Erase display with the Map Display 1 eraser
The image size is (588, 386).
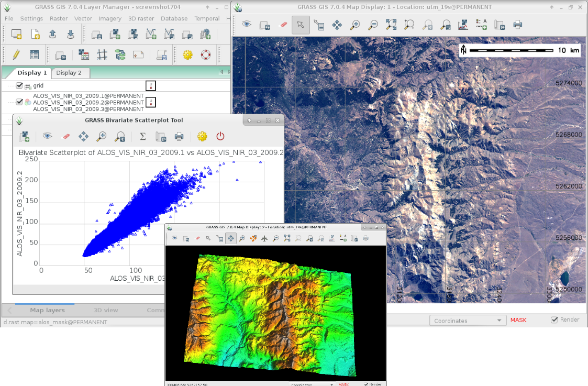point(283,25)
